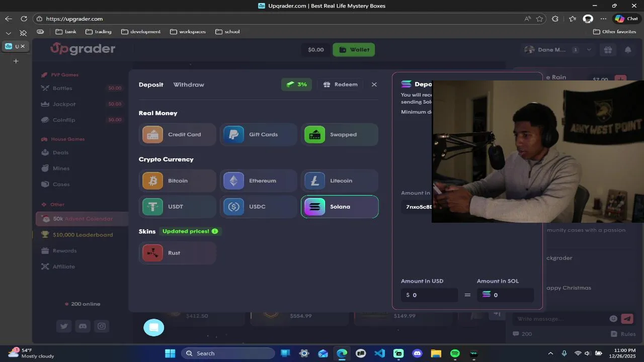Click the Updated prices info icon
Screen dimensions: 644x362
[x=215, y=231]
